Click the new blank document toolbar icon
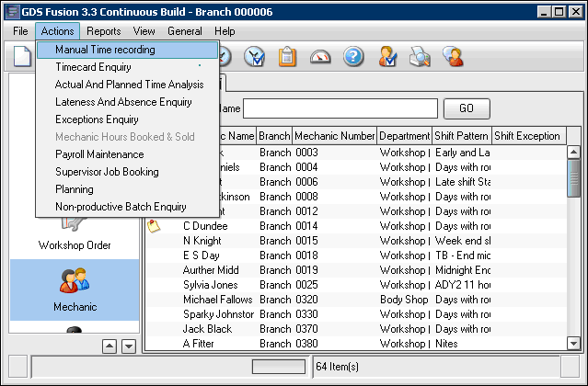Viewport: 588px width, 386px height. [x=23, y=57]
